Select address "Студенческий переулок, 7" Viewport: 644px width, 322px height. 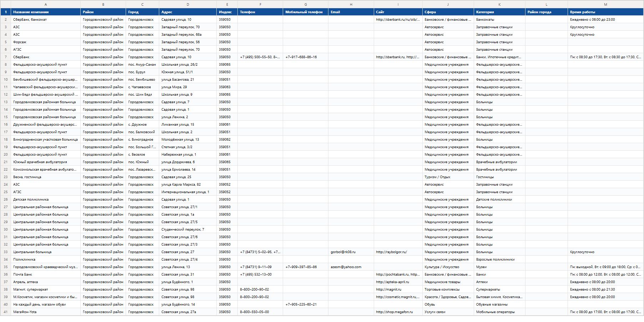188,230
